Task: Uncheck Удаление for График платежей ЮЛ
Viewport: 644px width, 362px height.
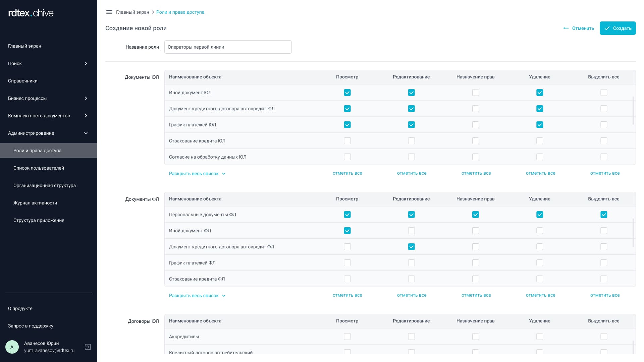Action: click(x=539, y=125)
